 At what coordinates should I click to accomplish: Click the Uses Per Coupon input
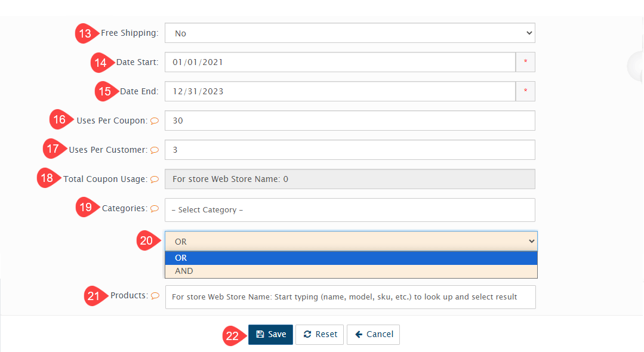coord(350,121)
